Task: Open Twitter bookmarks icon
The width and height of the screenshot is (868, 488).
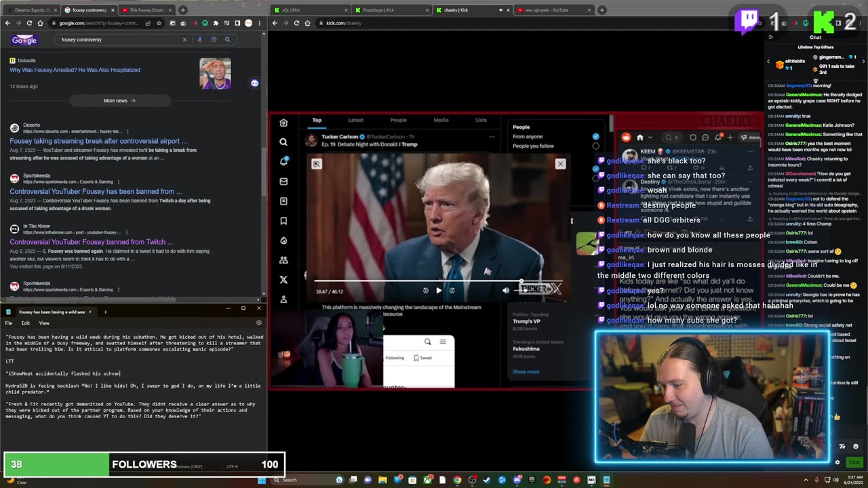Action: click(x=283, y=221)
